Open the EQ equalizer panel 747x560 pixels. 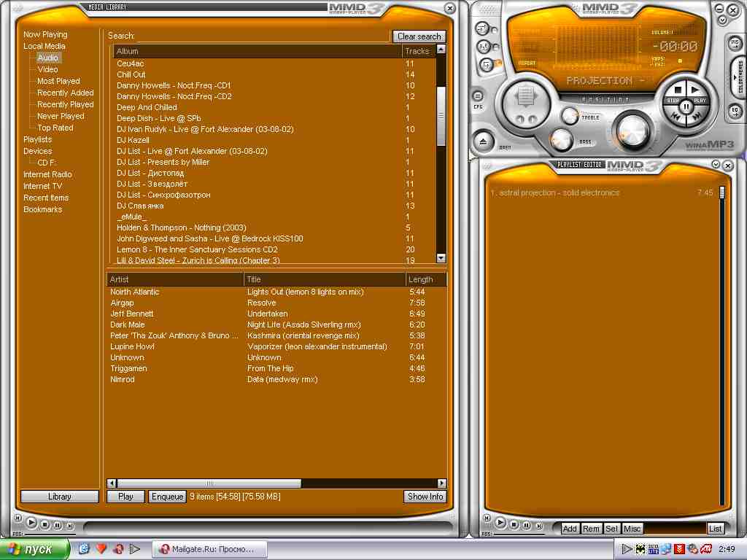coord(734,111)
